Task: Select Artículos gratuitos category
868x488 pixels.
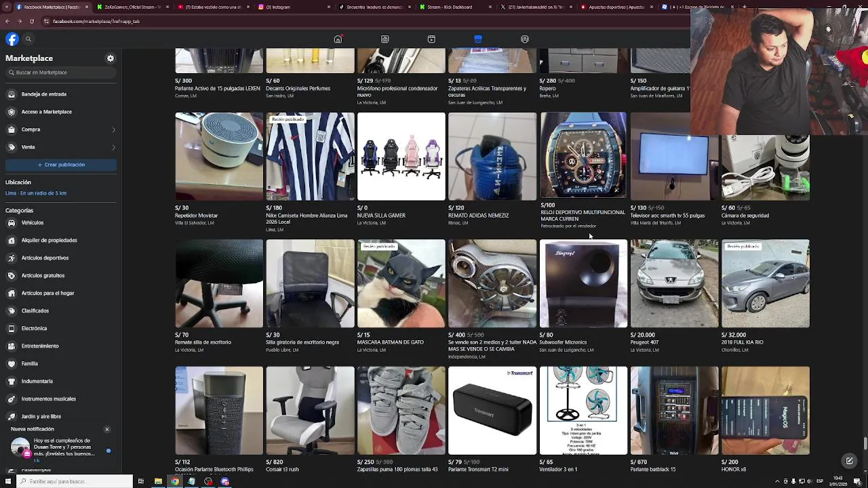Action: click(x=60, y=276)
